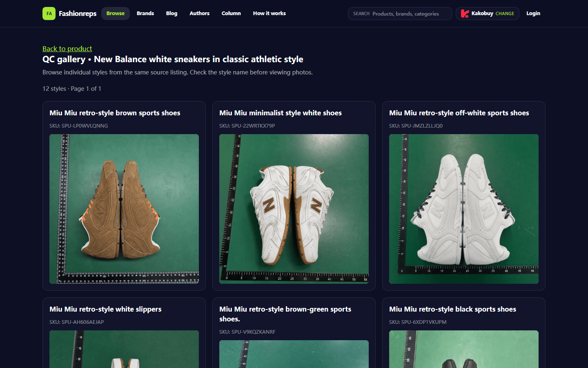The width and height of the screenshot is (588, 368).
Task: Click SKU SPU-LP0WVLQNNG text
Action: [79, 126]
